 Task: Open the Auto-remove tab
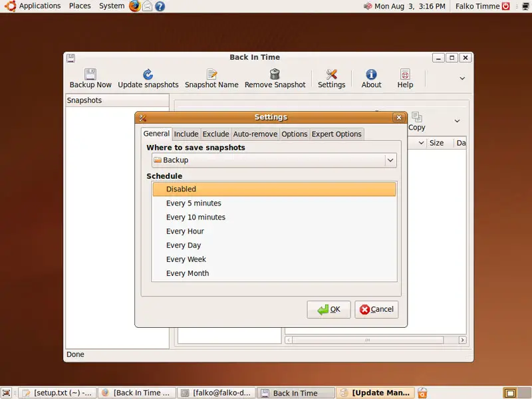(255, 134)
